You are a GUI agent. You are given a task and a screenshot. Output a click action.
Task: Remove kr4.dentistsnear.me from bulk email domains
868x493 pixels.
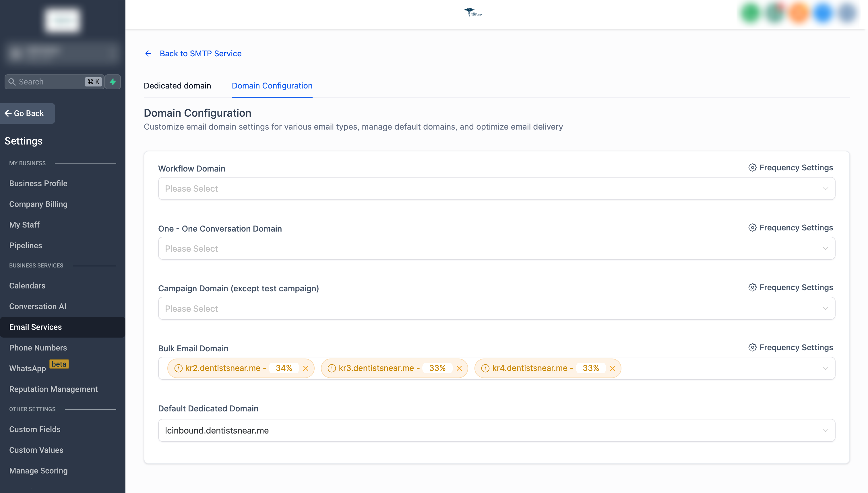(x=612, y=368)
